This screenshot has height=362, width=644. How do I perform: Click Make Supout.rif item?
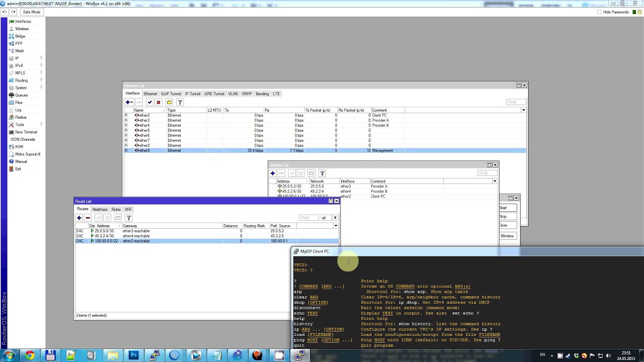(28, 154)
